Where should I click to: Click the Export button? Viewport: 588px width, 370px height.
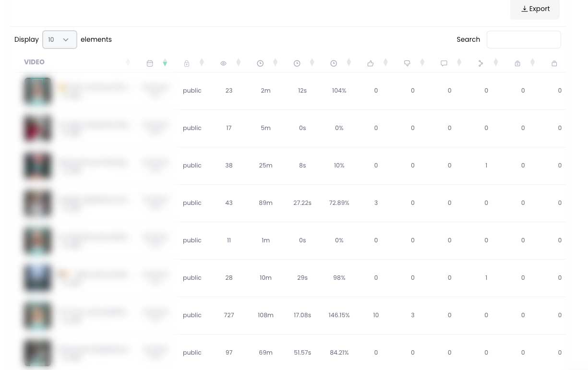(x=535, y=9)
